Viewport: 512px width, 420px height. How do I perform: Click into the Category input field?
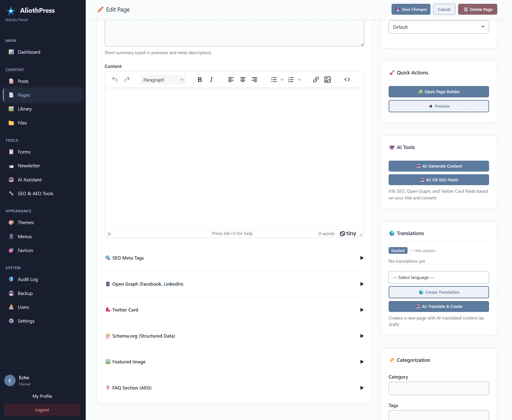(439, 388)
